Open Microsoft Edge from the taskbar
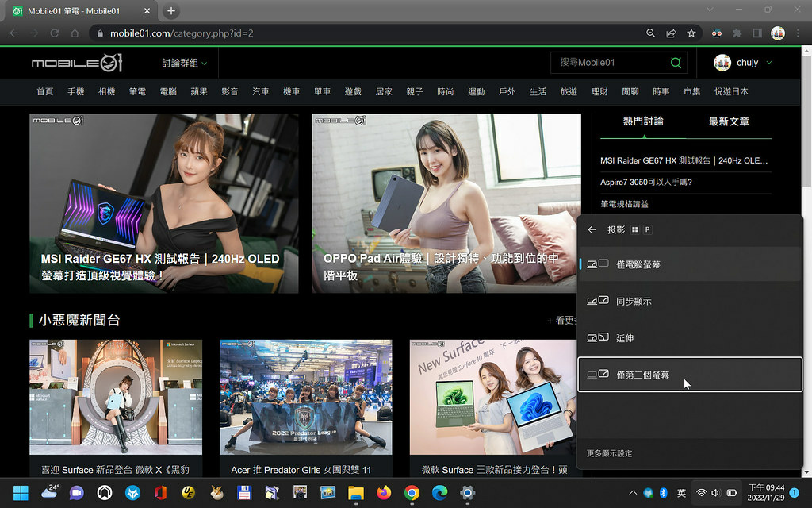This screenshot has width=812, height=508. 439,492
